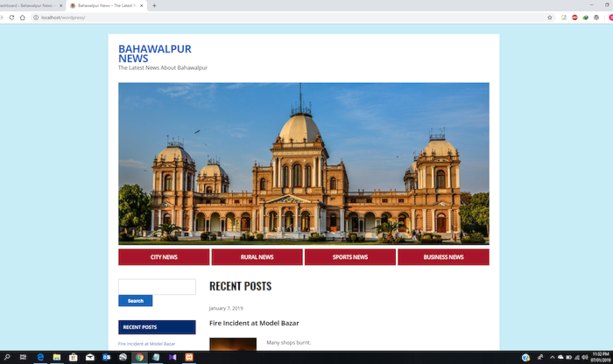
Task: Open the pink Chrome profile avatar
Action: (x=610, y=17)
